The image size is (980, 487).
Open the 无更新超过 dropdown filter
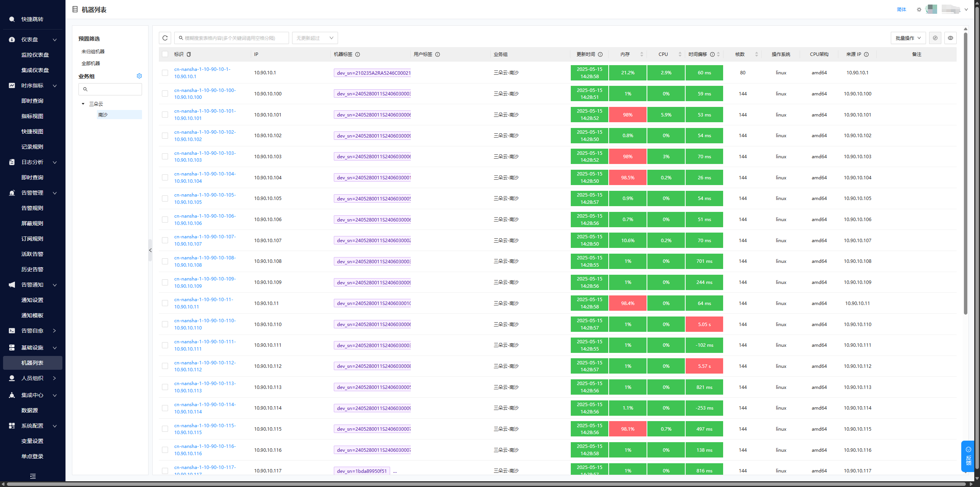(315, 38)
